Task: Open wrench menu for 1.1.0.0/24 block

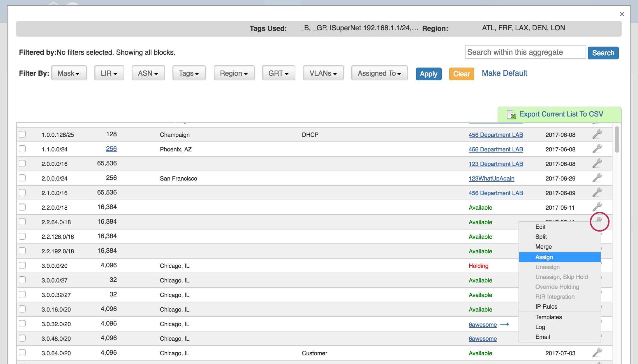Action: (x=597, y=149)
